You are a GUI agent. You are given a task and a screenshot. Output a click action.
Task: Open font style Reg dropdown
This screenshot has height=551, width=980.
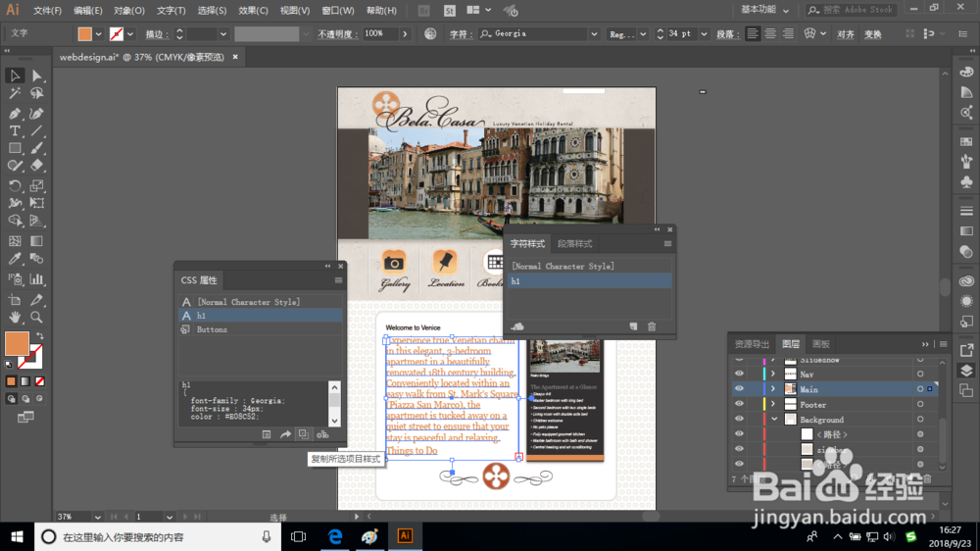pos(643,34)
